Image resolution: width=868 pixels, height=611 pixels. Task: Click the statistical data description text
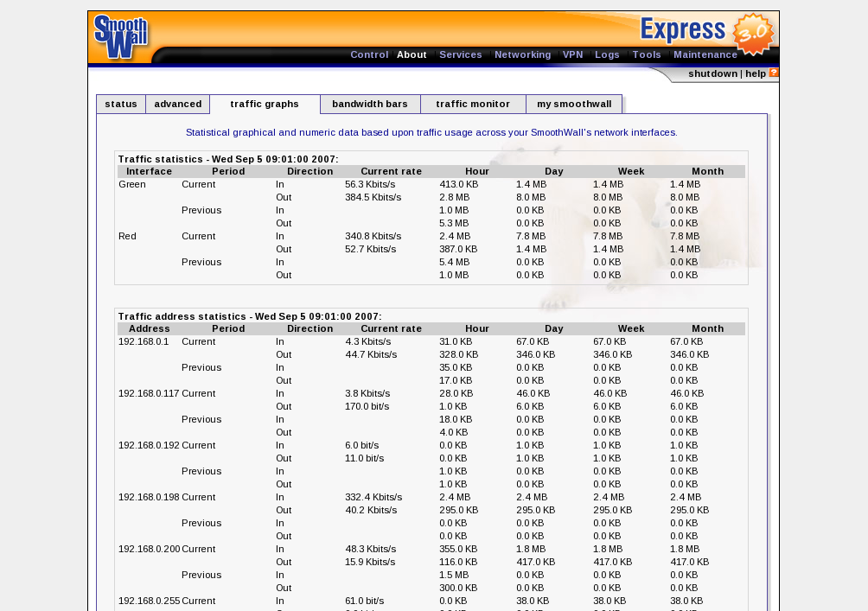[x=431, y=132]
